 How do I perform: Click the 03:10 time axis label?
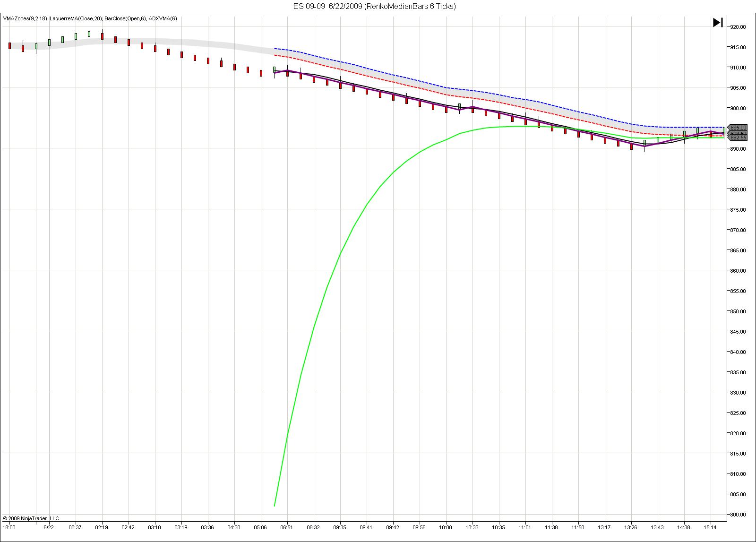tap(155, 527)
